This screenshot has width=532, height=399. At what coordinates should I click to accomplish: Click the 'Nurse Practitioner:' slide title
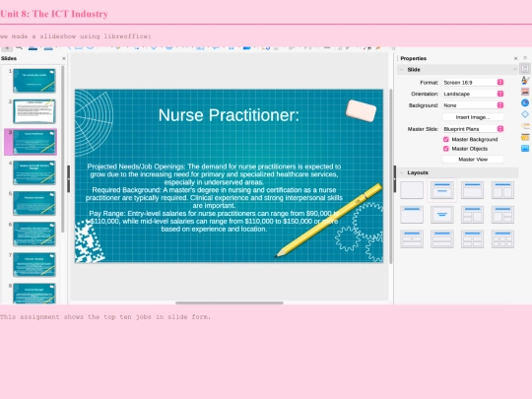[x=229, y=115]
